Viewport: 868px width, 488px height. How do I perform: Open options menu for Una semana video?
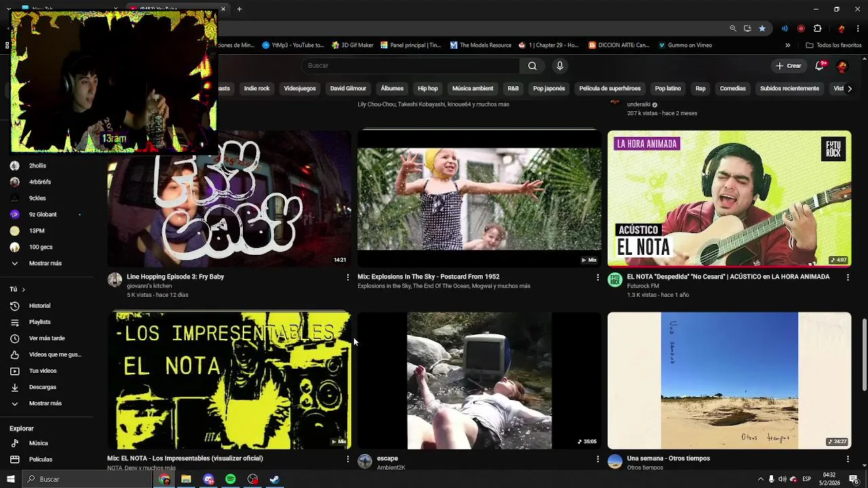pyautogui.click(x=848, y=459)
